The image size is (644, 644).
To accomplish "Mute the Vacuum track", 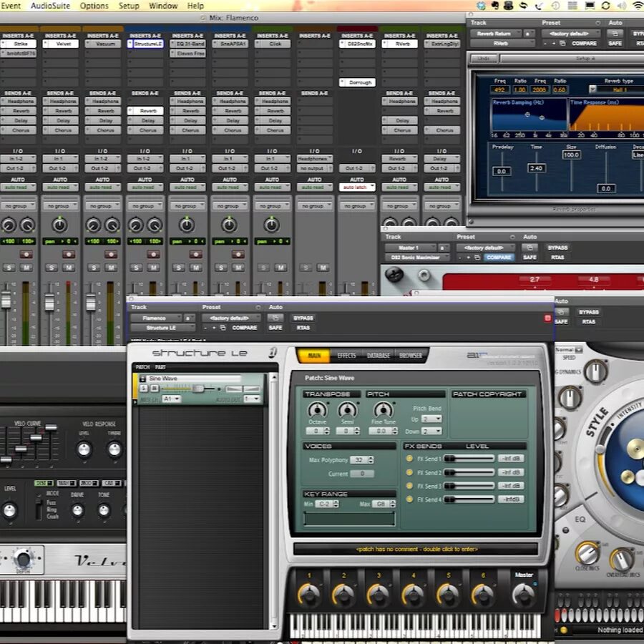I will pos(112,268).
